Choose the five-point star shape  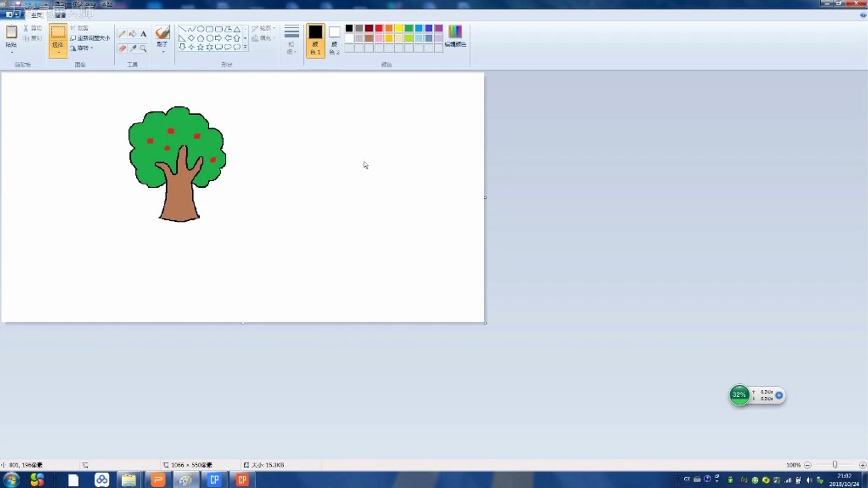click(200, 47)
